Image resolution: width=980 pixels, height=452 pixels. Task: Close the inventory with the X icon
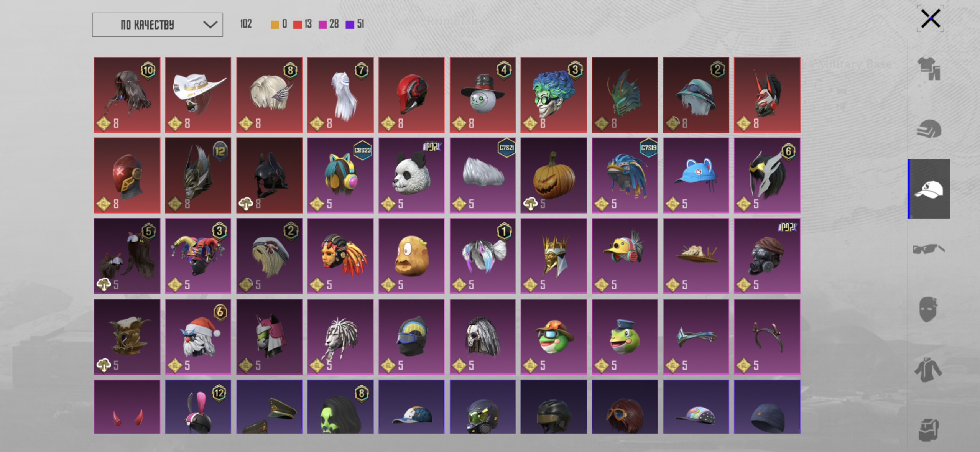tap(931, 18)
